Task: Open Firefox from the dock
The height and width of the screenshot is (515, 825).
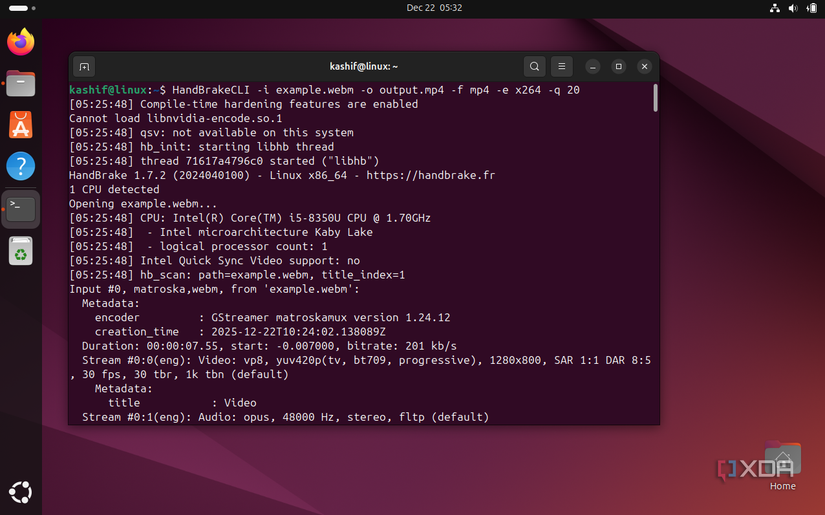Action: coord(21,42)
